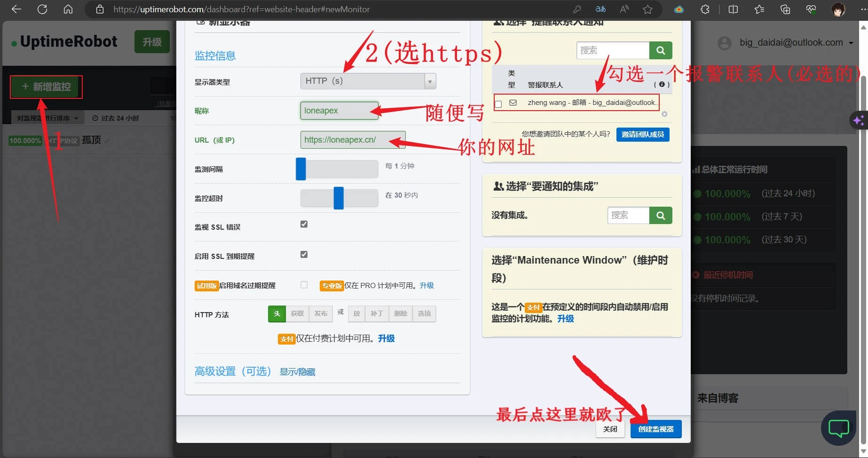The width and height of the screenshot is (868, 458).
Task: Add page to favorites with star icon
Action: click(x=647, y=9)
